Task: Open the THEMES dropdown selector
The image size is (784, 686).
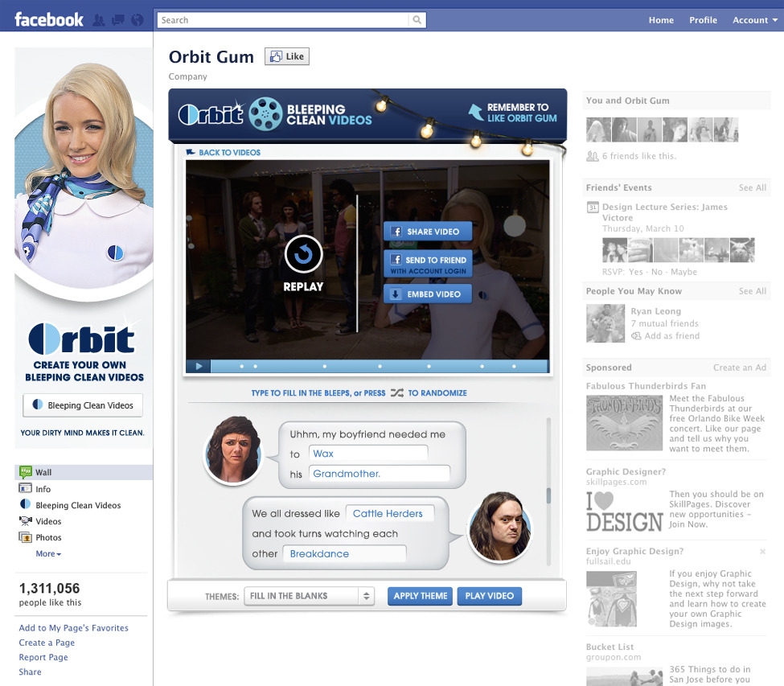Action: click(x=309, y=596)
